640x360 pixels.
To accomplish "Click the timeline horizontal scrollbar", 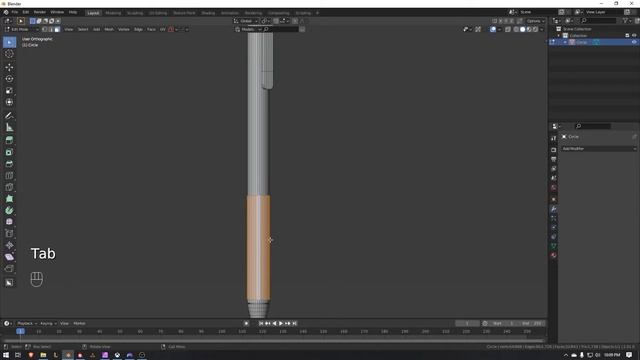I will point(273,340).
